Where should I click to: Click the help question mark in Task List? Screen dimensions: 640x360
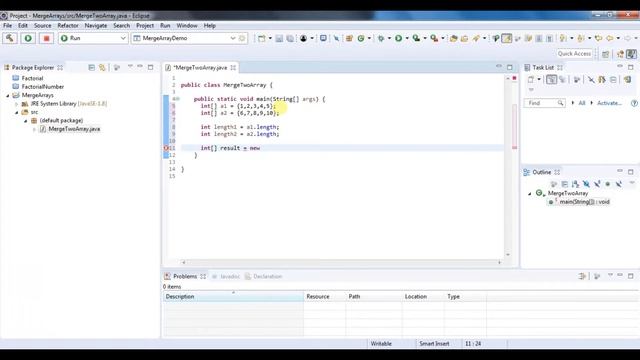(634, 103)
